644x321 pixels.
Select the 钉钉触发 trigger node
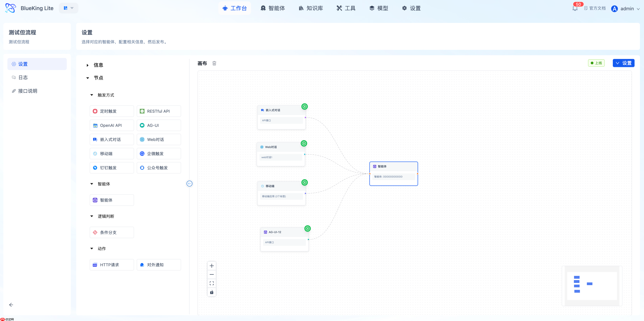point(111,168)
